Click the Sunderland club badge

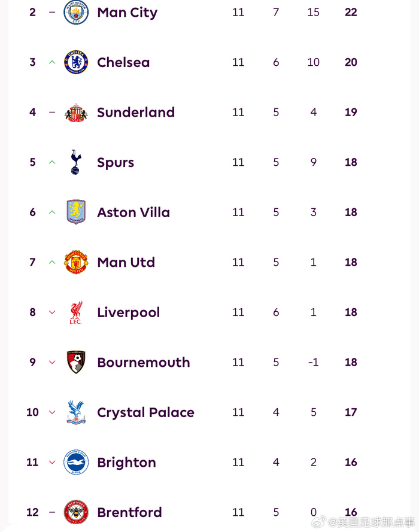pos(76,113)
